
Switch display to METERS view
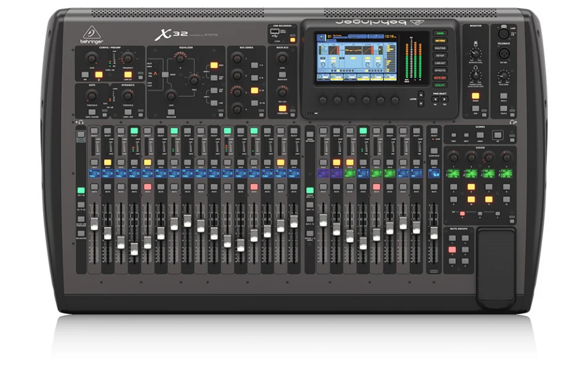coord(440,41)
